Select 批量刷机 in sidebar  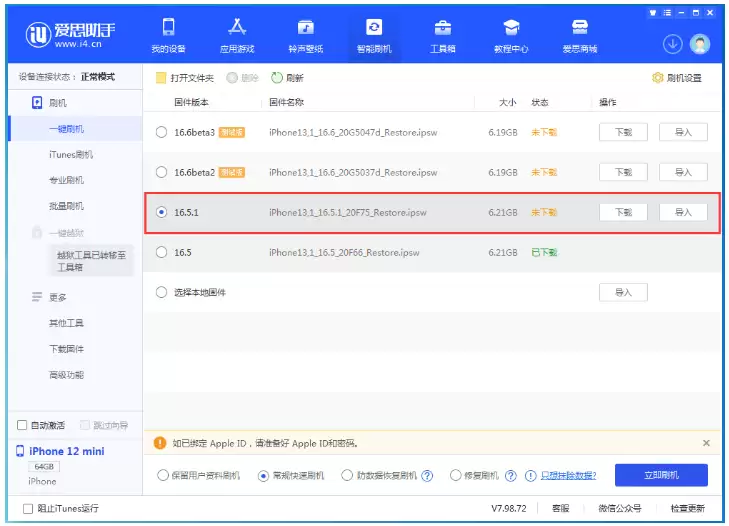pos(66,206)
